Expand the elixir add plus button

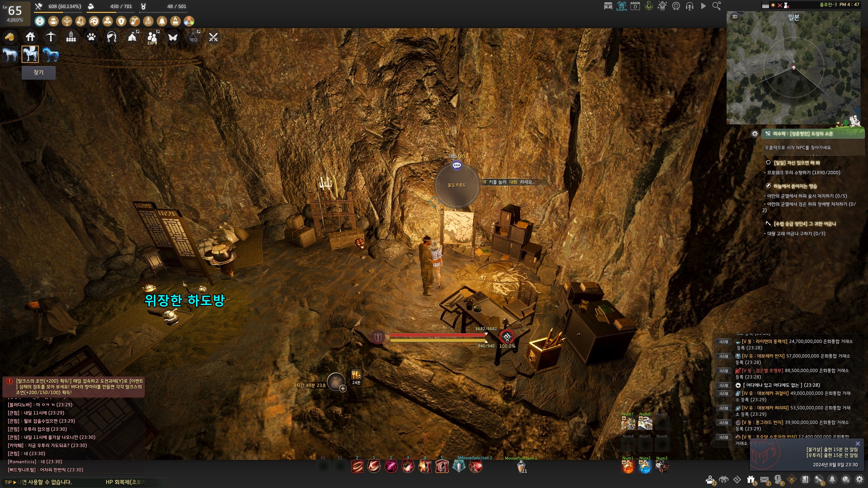point(343,389)
